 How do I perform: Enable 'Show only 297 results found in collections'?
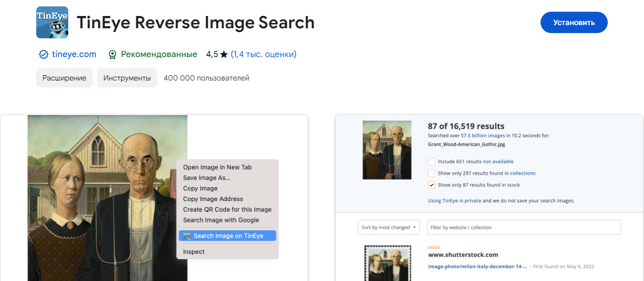pyautogui.click(x=431, y=173)
